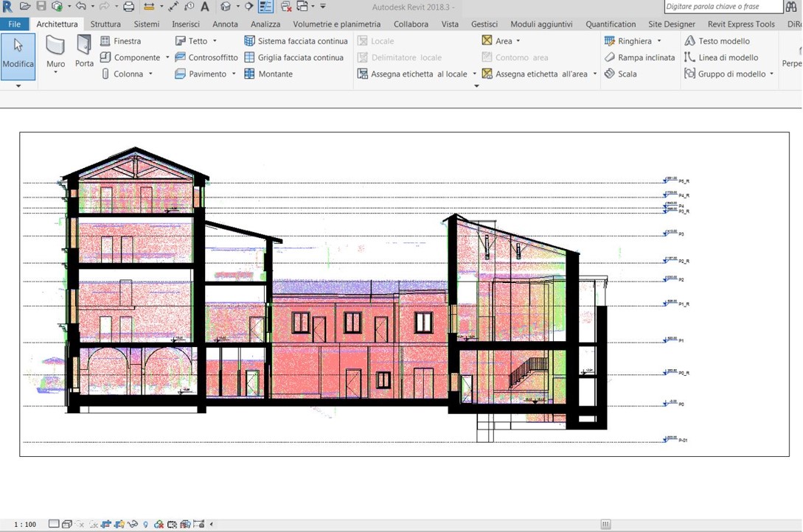Toggle temporary hide/isolate glasses icon
803x532 pixels.
tap(133, 525)
